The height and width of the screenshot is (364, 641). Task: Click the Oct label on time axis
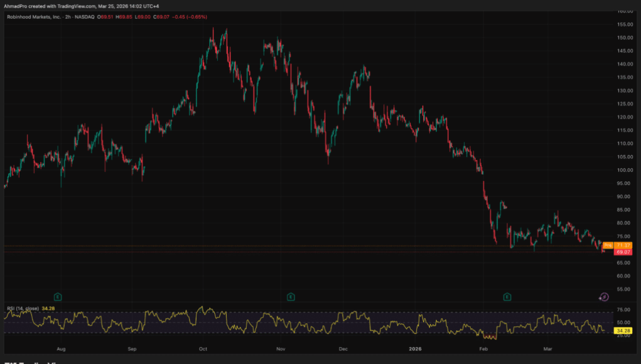click(x=203, y=348)
